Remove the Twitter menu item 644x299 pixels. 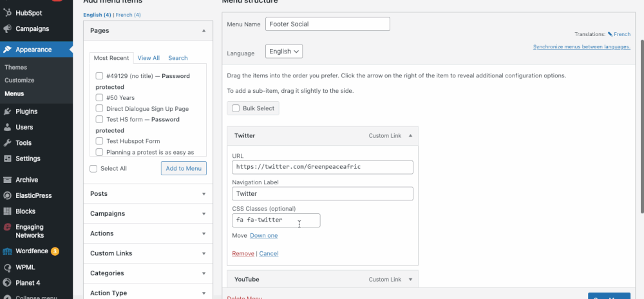[x=243, y=253]
